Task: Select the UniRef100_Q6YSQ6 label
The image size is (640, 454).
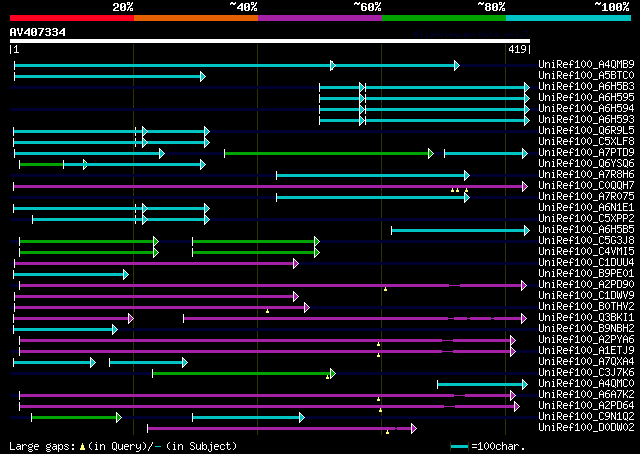Action: click(586, 163)
